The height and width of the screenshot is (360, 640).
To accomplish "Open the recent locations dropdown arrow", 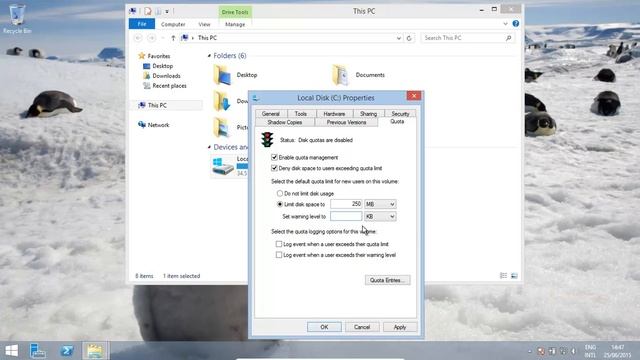I will [x=163, y=38].
